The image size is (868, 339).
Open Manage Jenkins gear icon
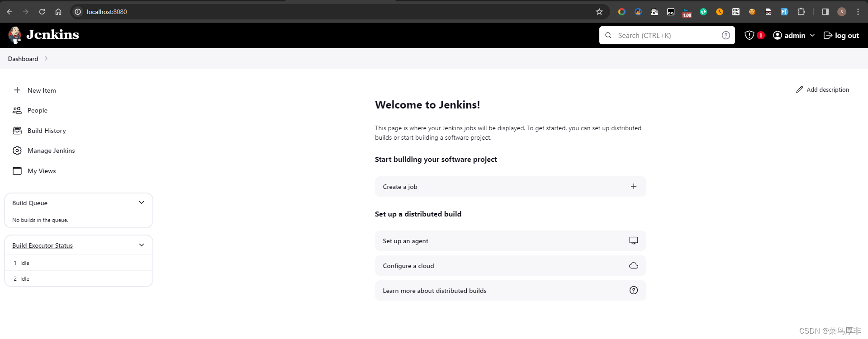point(17,151)
